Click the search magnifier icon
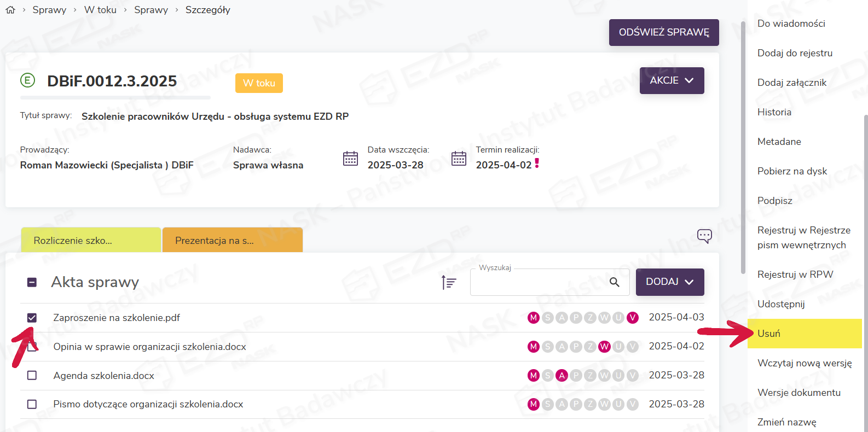Image resolution: width=868 pixels, height=432 pixels. pyautogui.click(x=615, y=282)
